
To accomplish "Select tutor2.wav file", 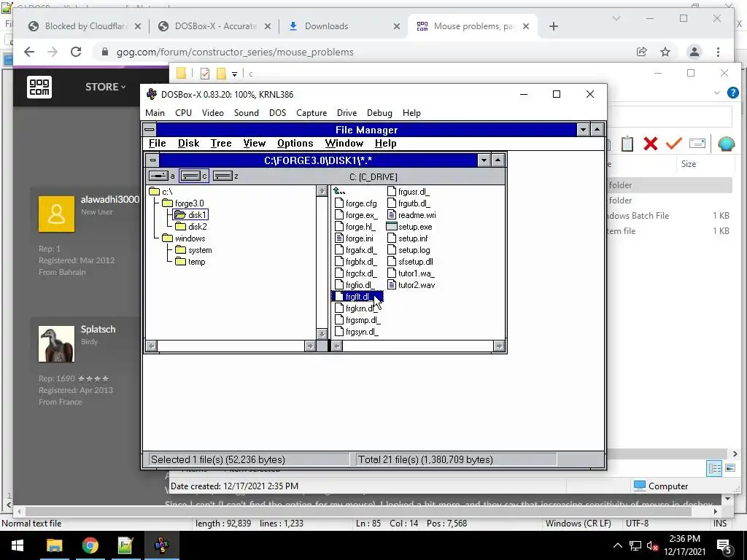I will point(411,285).
